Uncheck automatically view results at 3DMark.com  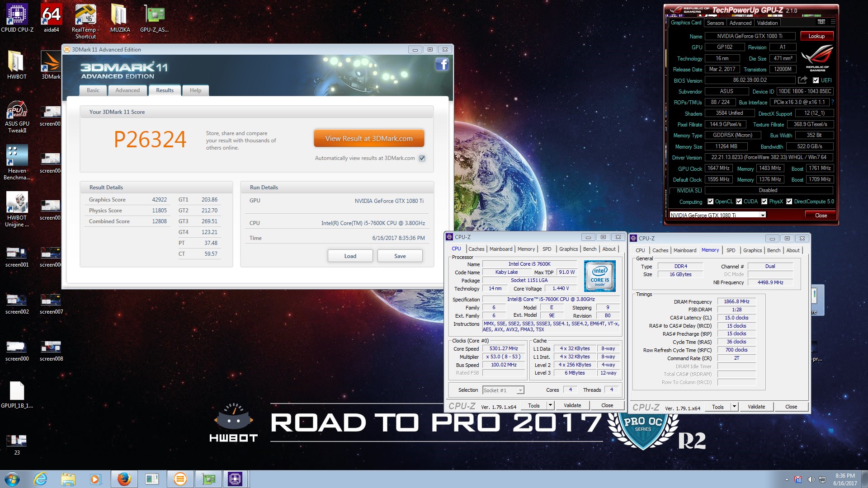[x=422, y=158]
